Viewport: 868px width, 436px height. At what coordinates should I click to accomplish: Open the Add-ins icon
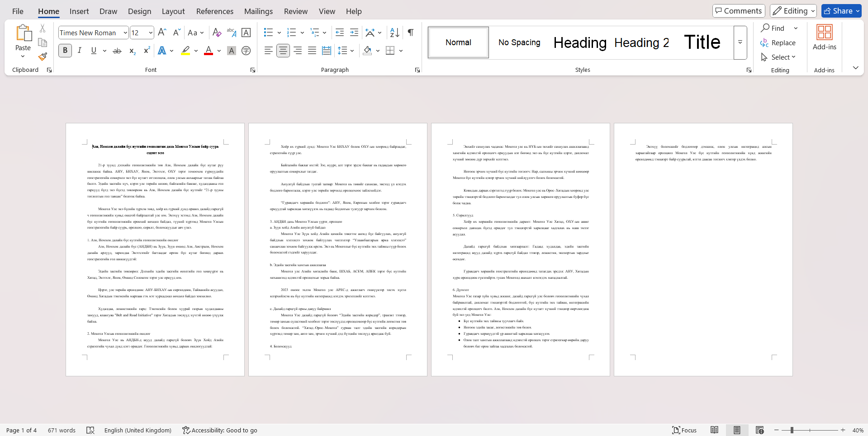pyautogui.click(x=824, y=38)
